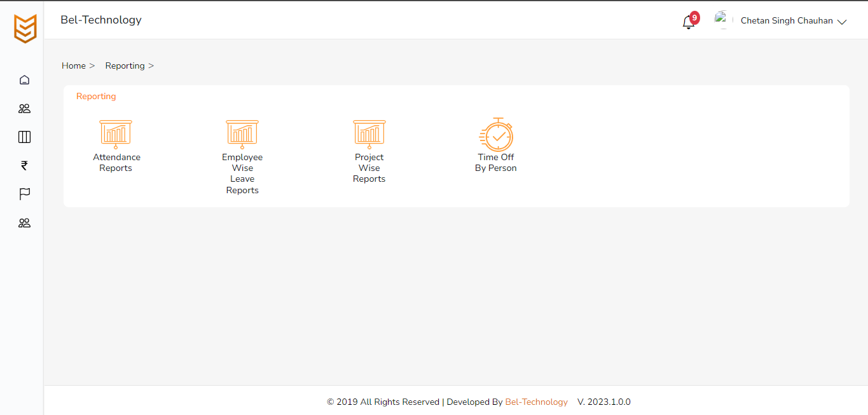Open the rupee payroll icon in the sidebar
This screenshot has height=415, width=868.
24,166
